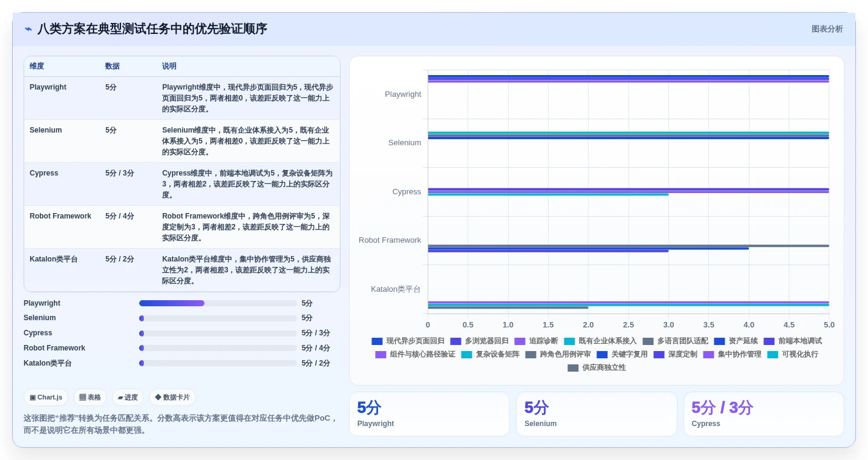Click the color box of 深度定制 legend
This screenshot has width=868, height=460.
[x=659, y=355]
